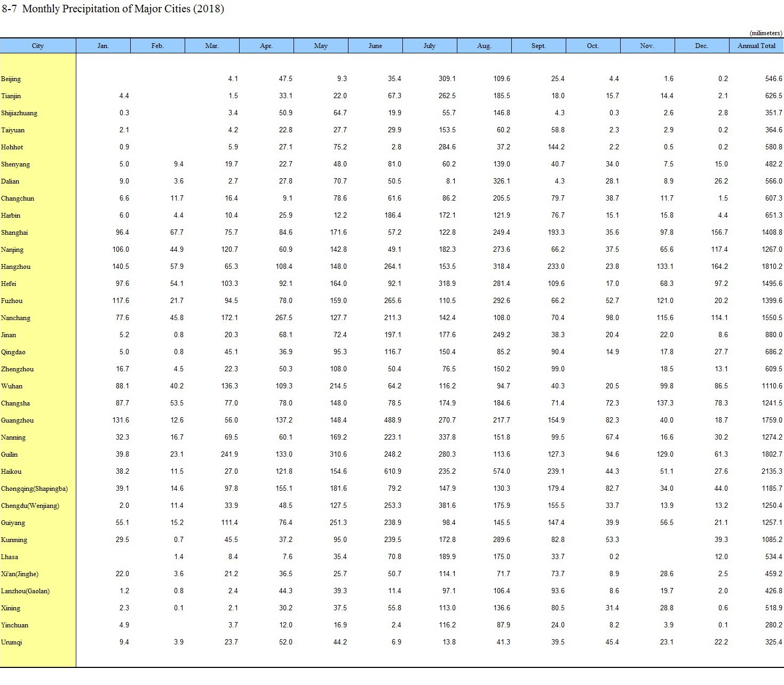Viewport: 784px width, 685px height.
Task: Select the Lanzhou(Gaolan) row label
Action: [25, 591]
